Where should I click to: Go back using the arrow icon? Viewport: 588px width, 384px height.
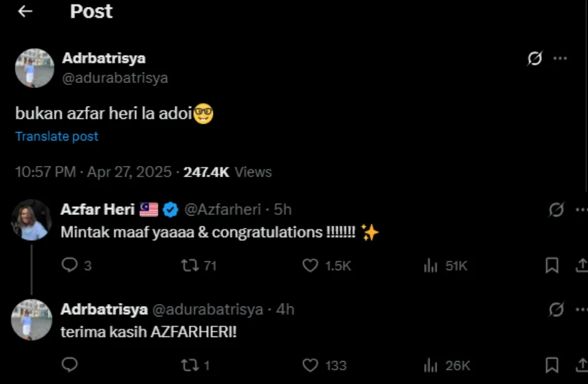pyautogui.click(x=25, y=12)
